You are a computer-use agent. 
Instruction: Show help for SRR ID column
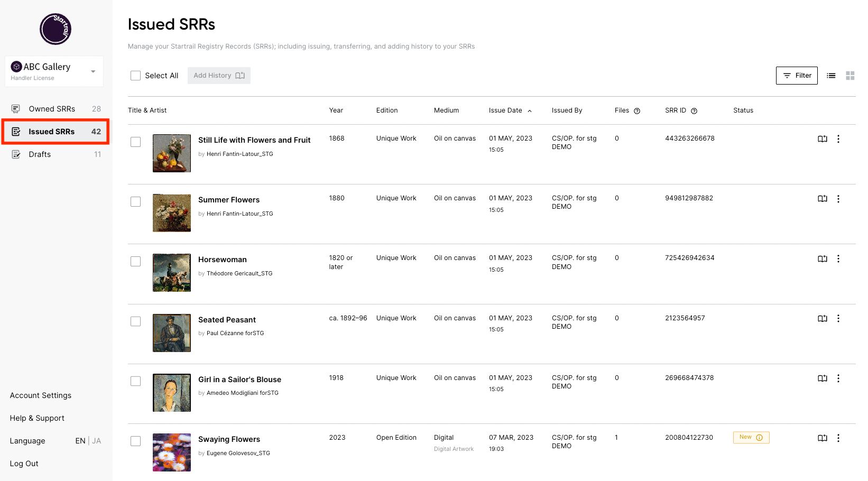pos(694,111)
